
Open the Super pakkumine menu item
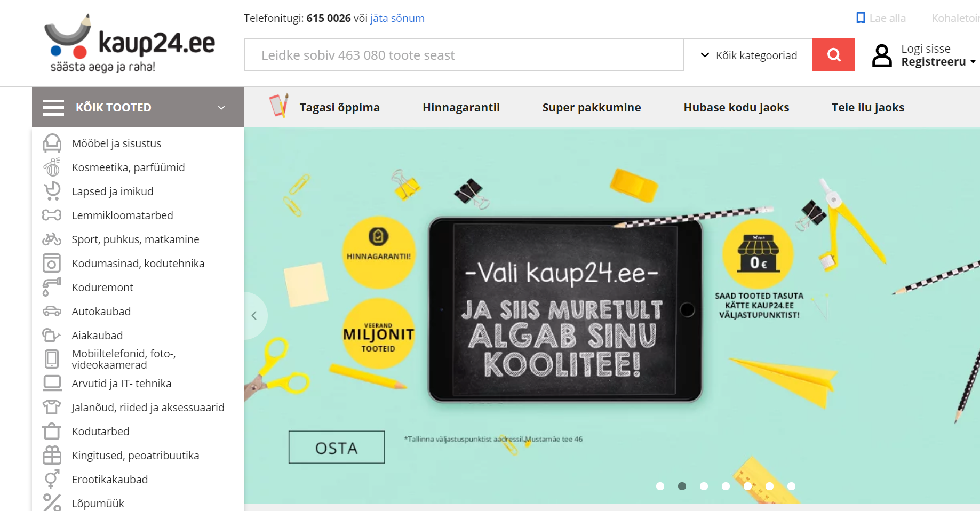592,107
